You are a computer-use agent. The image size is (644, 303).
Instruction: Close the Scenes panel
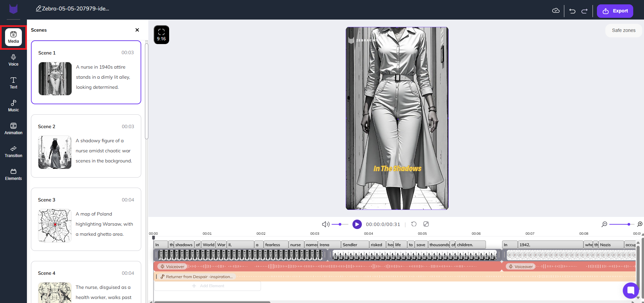pyautogui.click(x=137, y=30)
